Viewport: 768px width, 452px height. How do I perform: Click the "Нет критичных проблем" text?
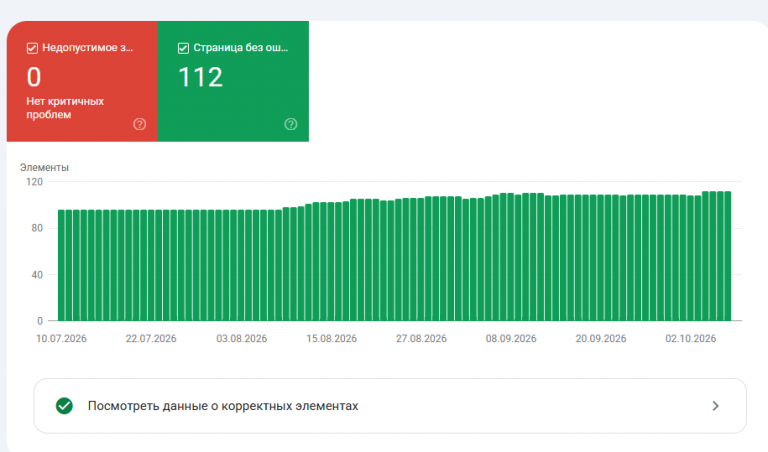(x=65, y=108)
